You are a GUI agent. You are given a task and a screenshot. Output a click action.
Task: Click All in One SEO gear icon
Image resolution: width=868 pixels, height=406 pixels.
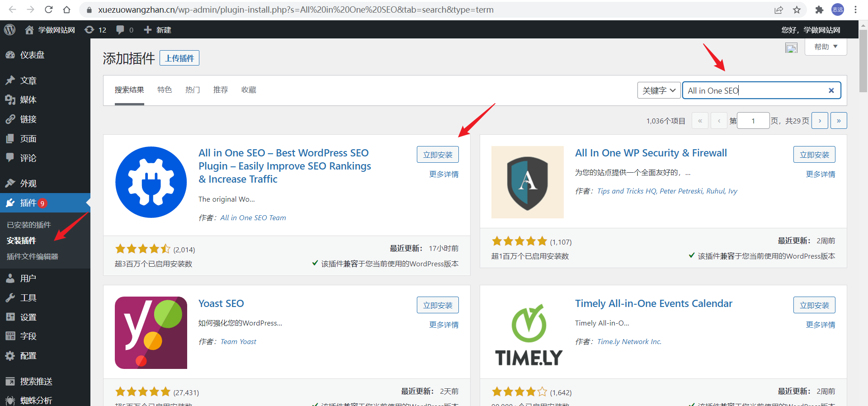(151, 182)
